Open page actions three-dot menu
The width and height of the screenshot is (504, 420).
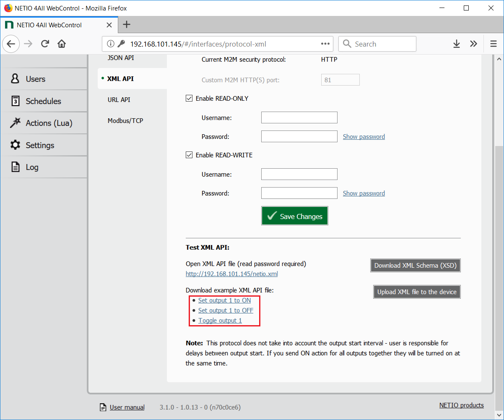325,44
